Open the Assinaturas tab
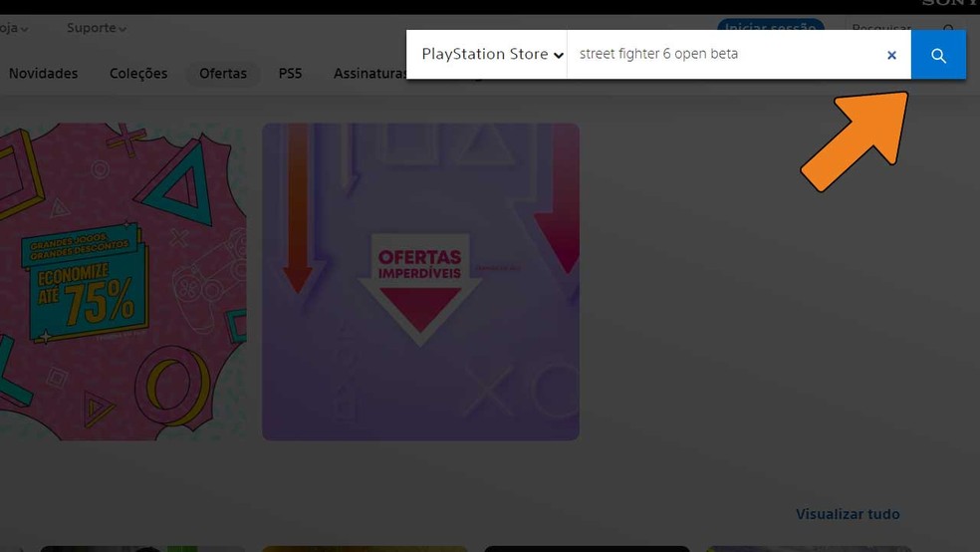 pyautogui.click(x=370, y=74)
